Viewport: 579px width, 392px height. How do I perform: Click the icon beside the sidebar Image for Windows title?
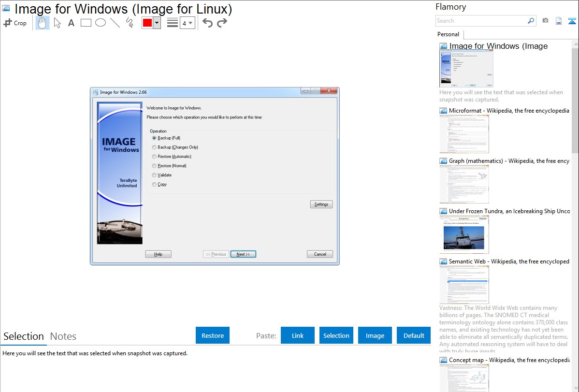point(443,46)
